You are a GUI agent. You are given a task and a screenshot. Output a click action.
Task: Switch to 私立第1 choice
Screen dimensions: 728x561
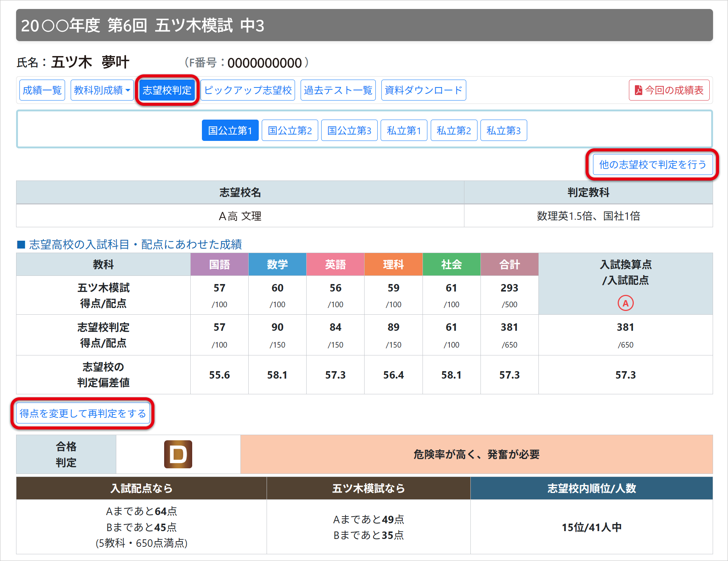coord(404,130)
